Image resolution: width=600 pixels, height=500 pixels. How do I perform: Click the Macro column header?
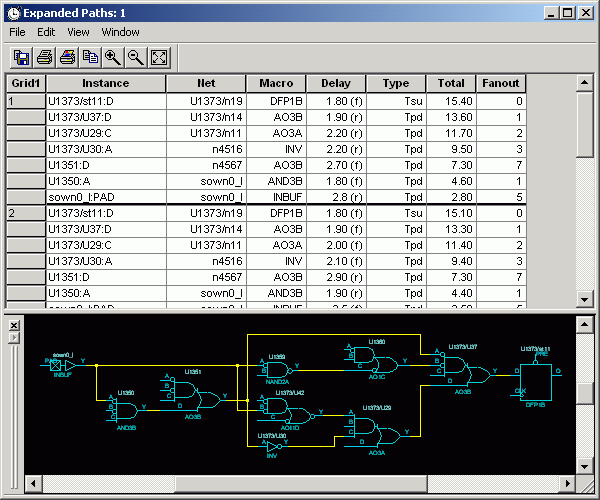(276, 83)
